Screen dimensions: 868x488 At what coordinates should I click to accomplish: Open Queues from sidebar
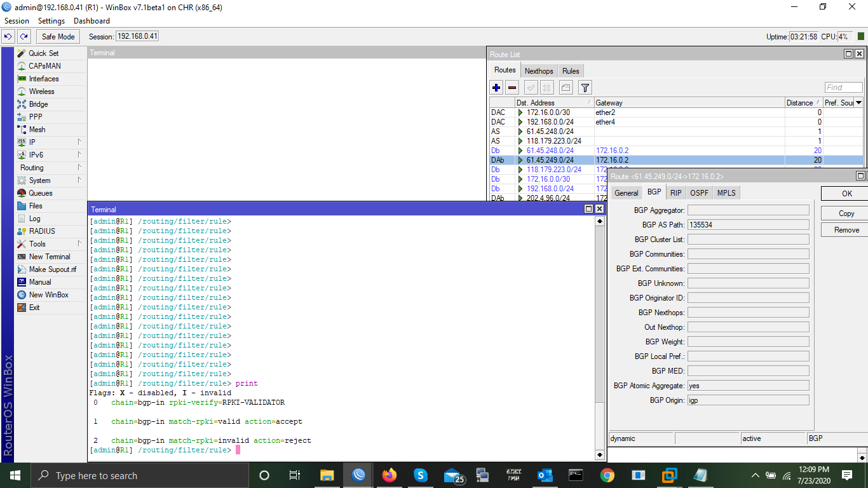(41, 193)
